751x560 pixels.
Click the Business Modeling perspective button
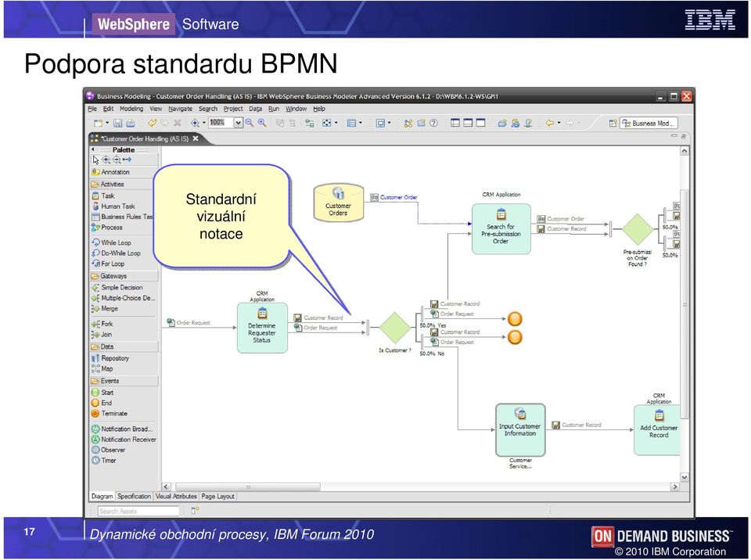click(x=649, y=123)
